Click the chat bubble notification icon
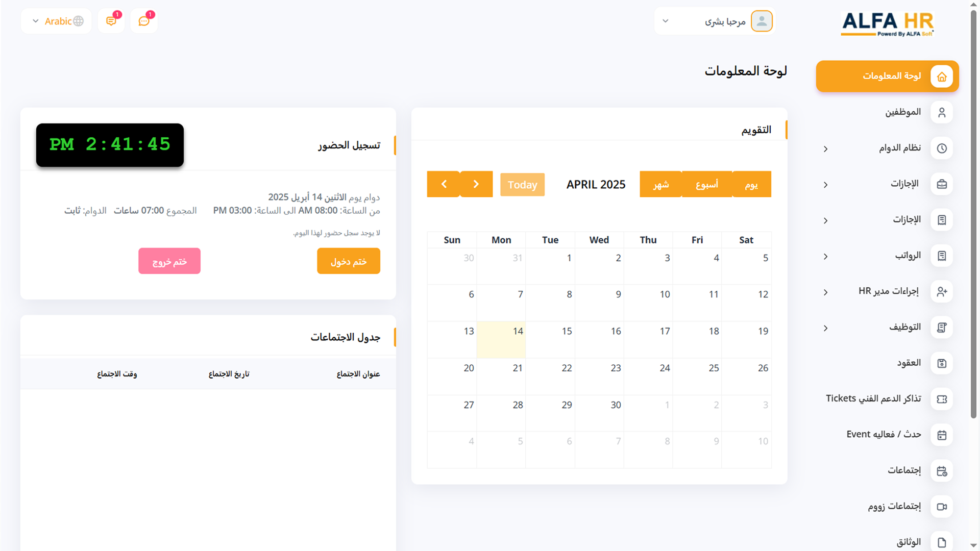The height and width of the screenshot is (551, 980). coord(144,21)
